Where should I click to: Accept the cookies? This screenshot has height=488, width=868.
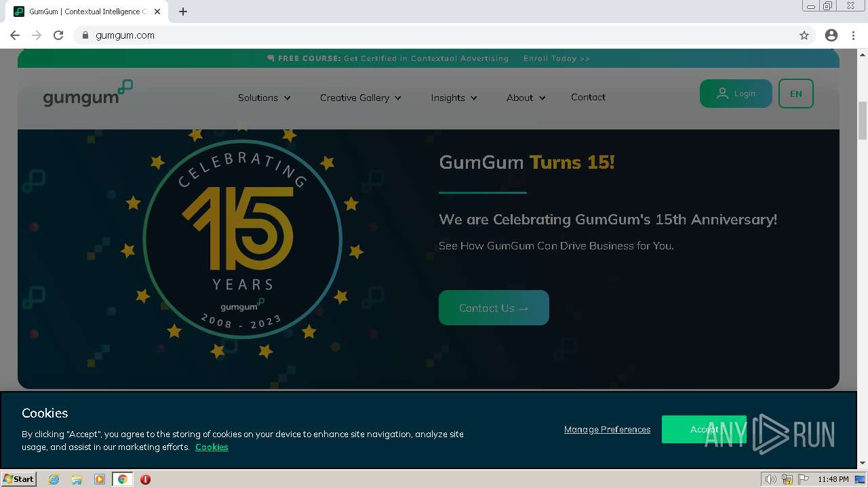pyautogui.click(x=704, y=429)
